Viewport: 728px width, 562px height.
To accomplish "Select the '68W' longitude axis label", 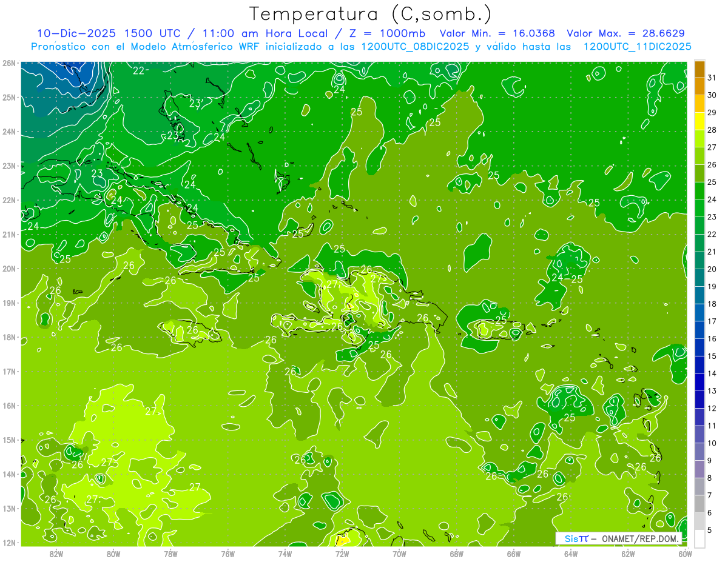I will [x=457, y=554].
